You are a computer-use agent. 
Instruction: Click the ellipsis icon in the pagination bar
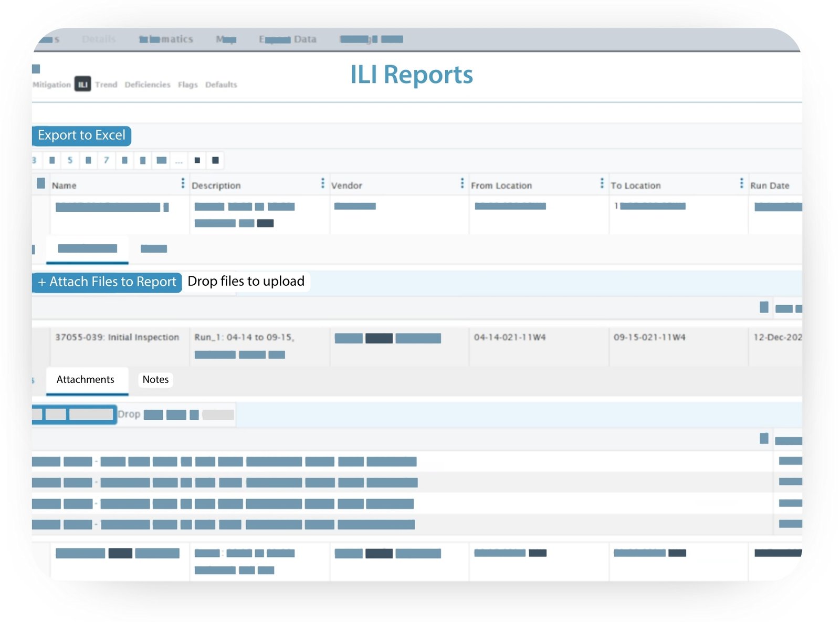point(180,160)
